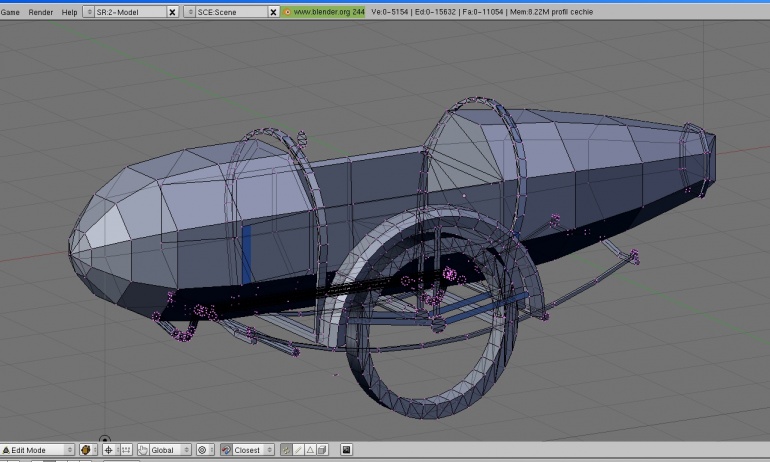
Task: Toggle the snap magnet icon
Action: [226, 450]
